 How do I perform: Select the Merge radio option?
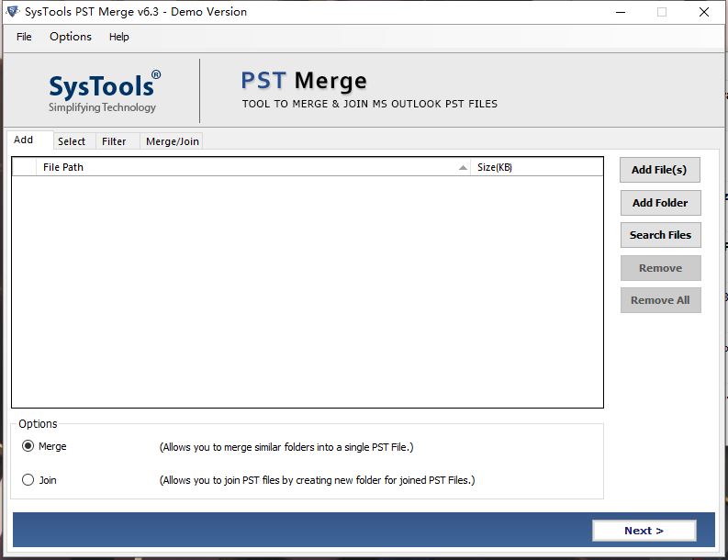[x=28, y=446]
